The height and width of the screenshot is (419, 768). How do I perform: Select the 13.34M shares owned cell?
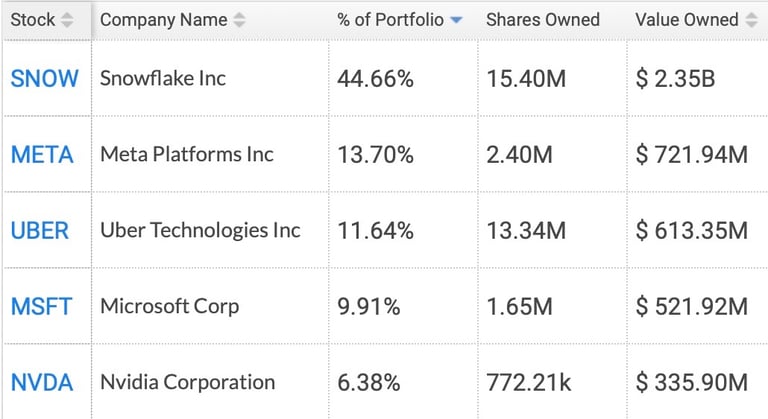coord(526,231)
